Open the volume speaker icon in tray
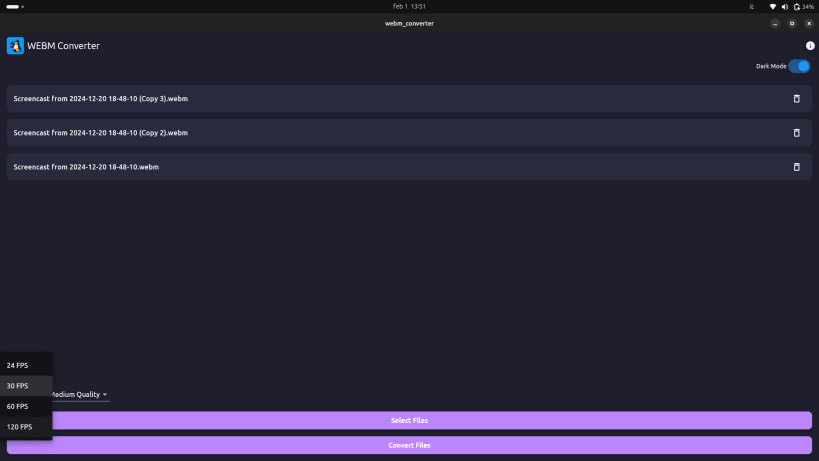This screenshot has height=461, width=819. pyautogui.click(x=785, y=7)
